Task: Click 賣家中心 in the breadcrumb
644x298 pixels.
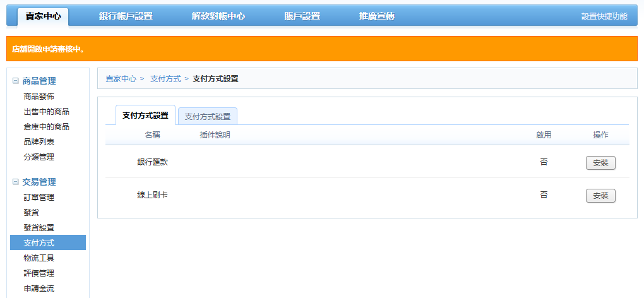Action: coord(121,79)
